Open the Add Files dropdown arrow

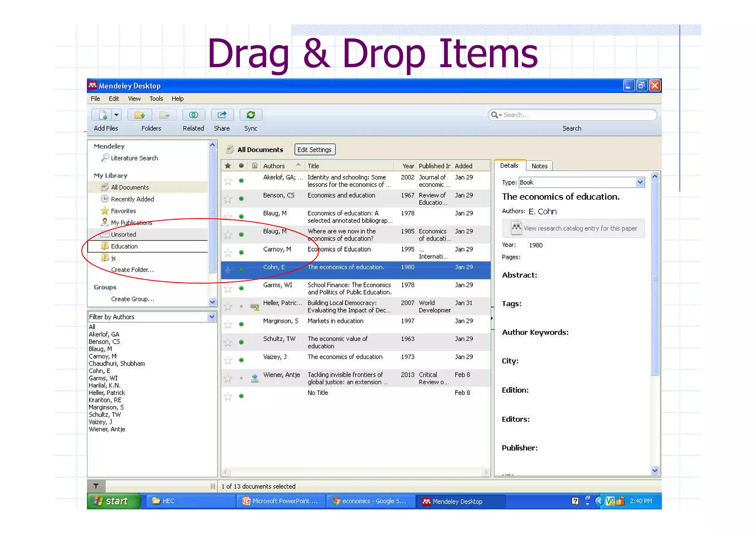117,115
